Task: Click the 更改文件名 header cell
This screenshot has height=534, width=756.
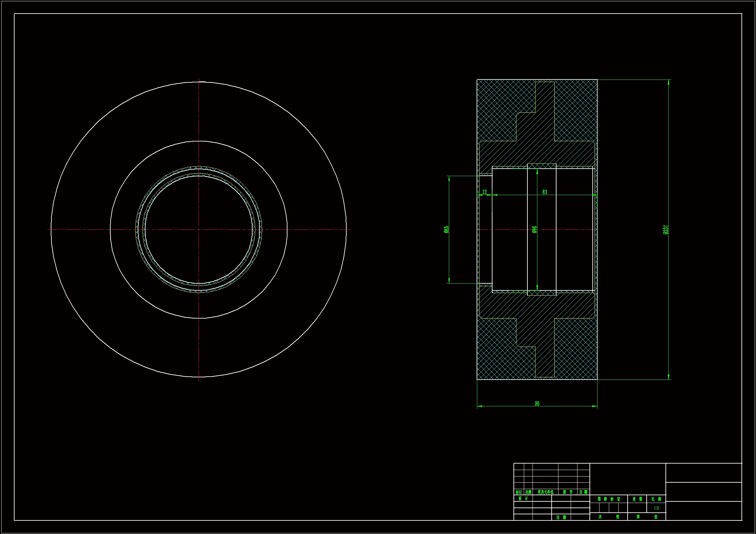Action: (x=545, y=492)
